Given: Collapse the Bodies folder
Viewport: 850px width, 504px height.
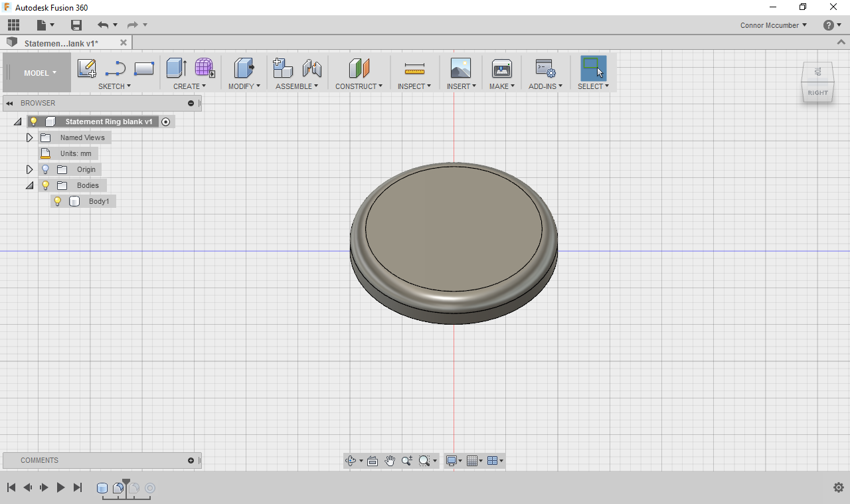Looking at the screenshot, I should pos(29,186).
